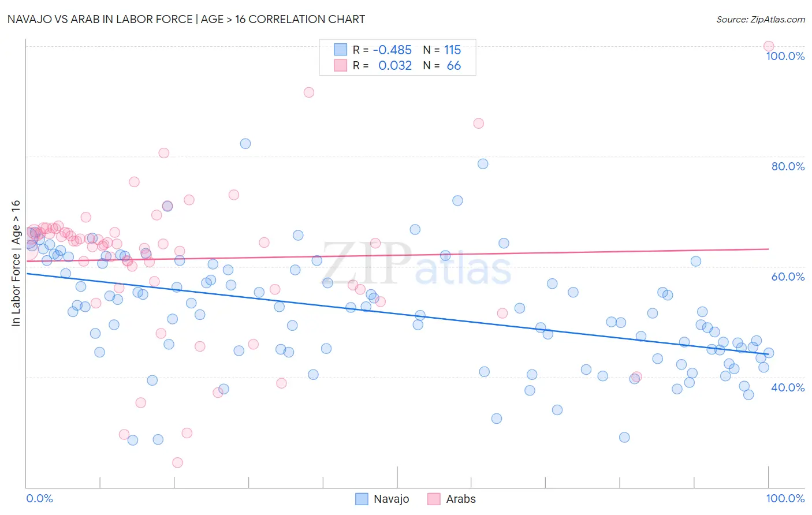Click the N = 115 value in legend
The image size is (812, 515).
(442, 50)
